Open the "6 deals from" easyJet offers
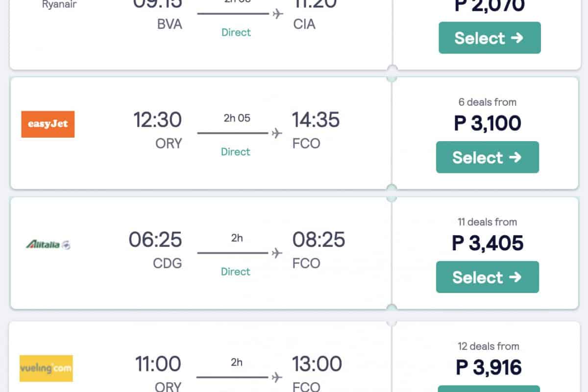 [x=487, y=102]
